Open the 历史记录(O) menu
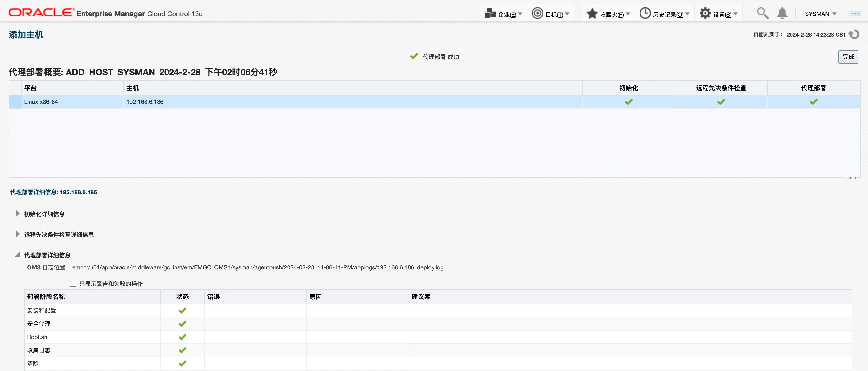Screen dimensions: 868x371 (x=668, y=15)
